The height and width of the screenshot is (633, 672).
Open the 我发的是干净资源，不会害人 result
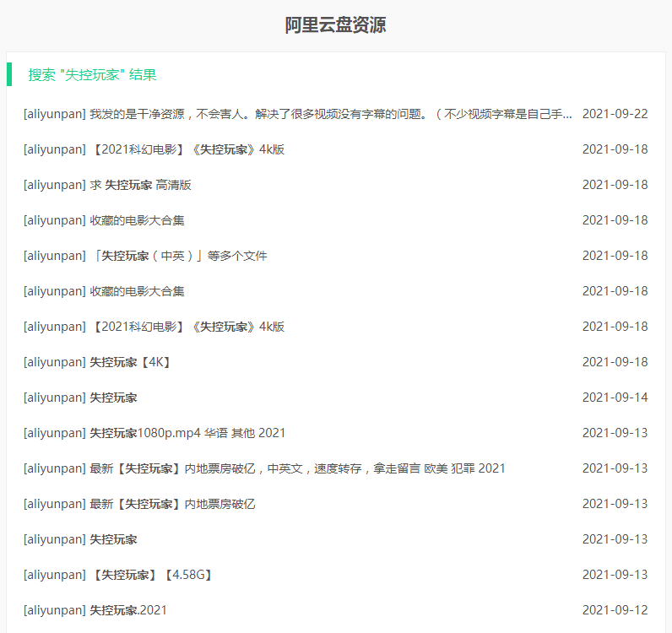298,114
